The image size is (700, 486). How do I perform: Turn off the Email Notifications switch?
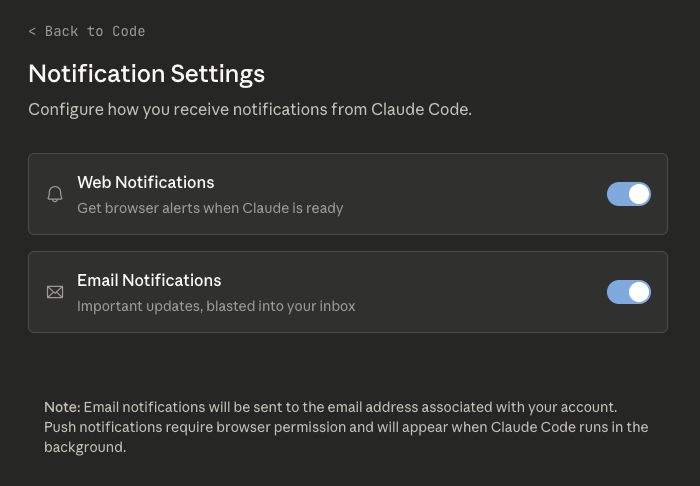coord(629,292)
